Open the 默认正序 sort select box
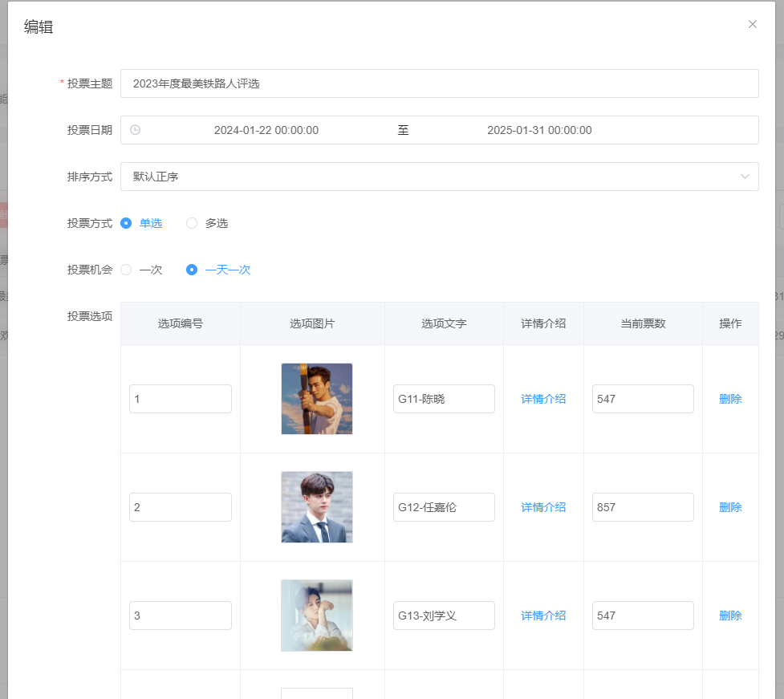Image resolution: width=784 pixels, height=699 pixels. [440, 177]
